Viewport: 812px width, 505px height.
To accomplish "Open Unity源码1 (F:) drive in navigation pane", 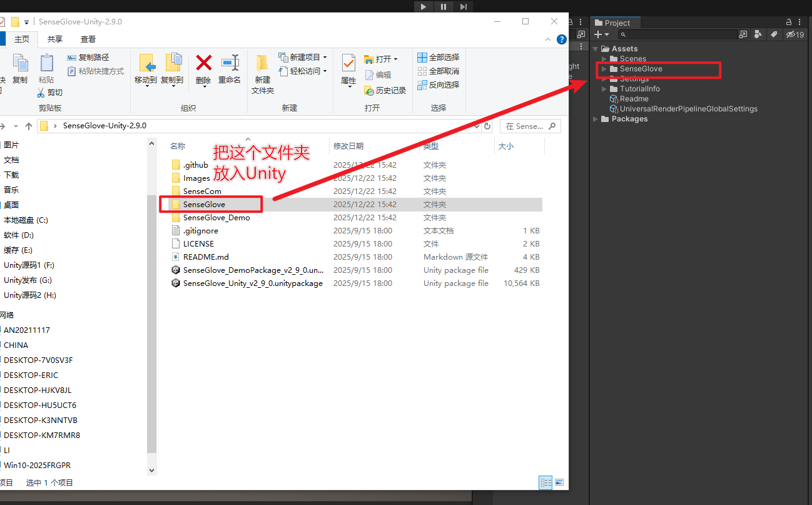I will click(x=29, y=265).
